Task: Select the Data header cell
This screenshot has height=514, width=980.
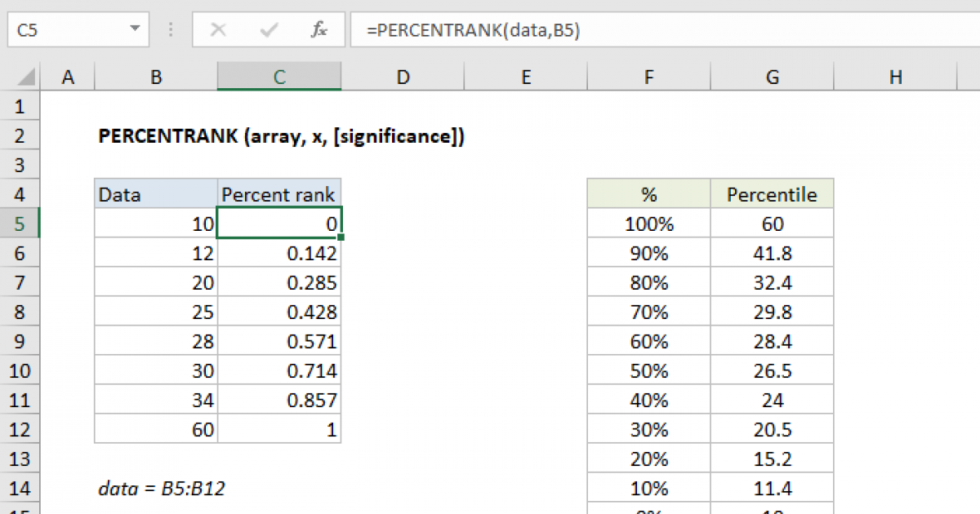Action: pyautogui.click(x=155, y=194)
